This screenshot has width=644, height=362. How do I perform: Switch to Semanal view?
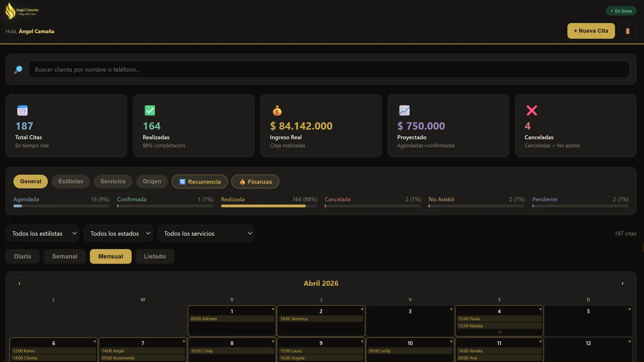pyautogui.click(x=65, y=257)
